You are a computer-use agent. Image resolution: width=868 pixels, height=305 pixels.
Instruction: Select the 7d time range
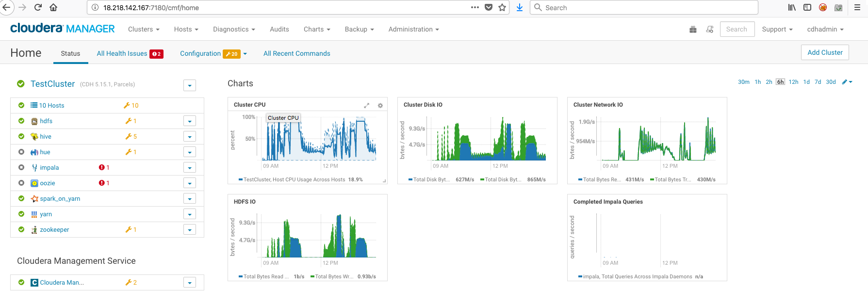tap(818, 82)
